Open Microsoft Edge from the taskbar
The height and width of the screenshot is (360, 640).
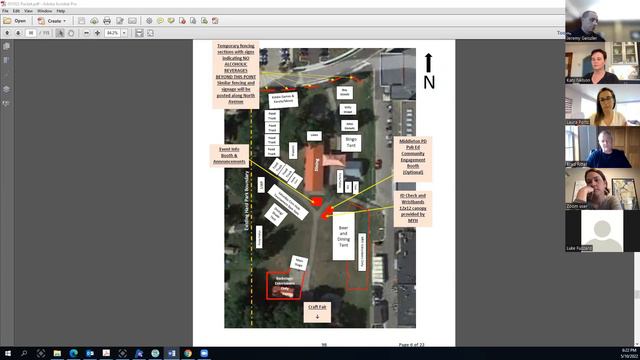pos(73,353)
